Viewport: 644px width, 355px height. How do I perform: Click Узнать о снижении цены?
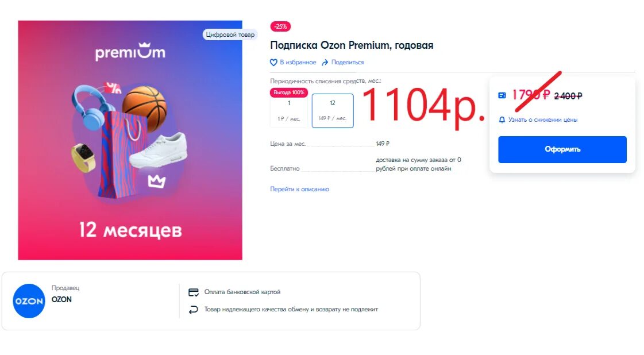(543, 120)
